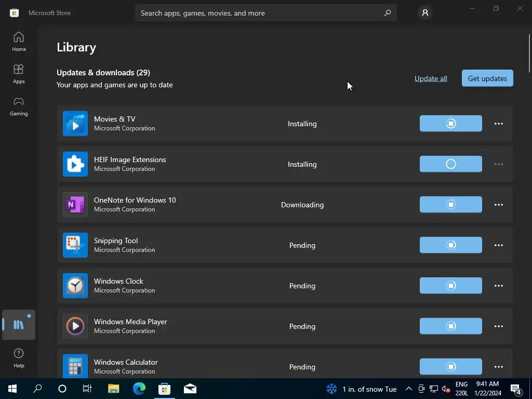This screenshot has width=532, height=399.
Task: Click the Update all link
Action: click(431, 78)
